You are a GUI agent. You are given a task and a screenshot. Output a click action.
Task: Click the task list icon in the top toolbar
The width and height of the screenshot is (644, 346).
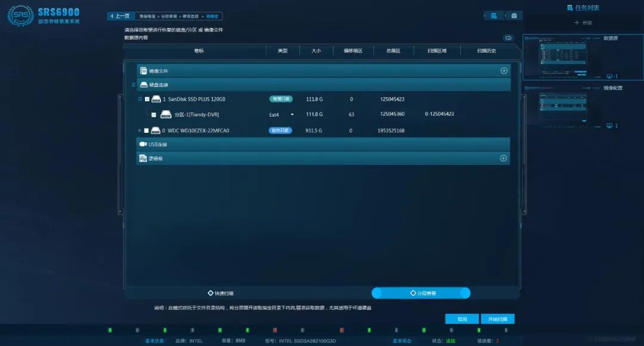coord(493,16)
